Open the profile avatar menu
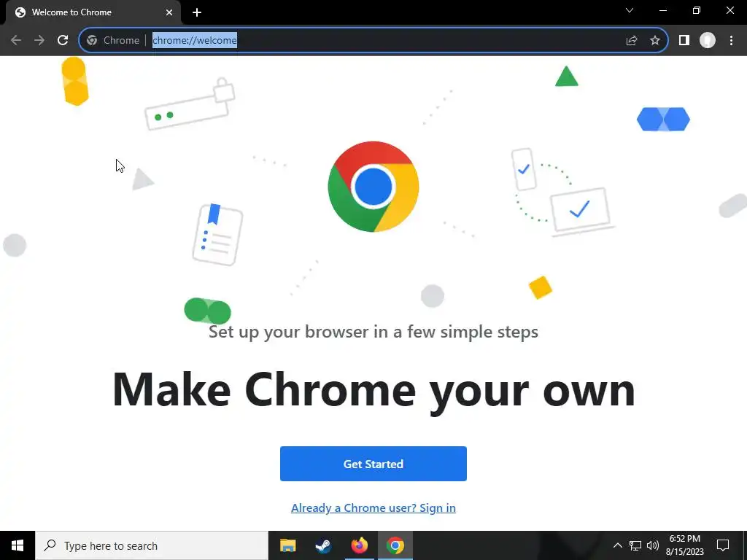Image resolution: width=747 pixels, height=560 pixels. coord(708,41)
